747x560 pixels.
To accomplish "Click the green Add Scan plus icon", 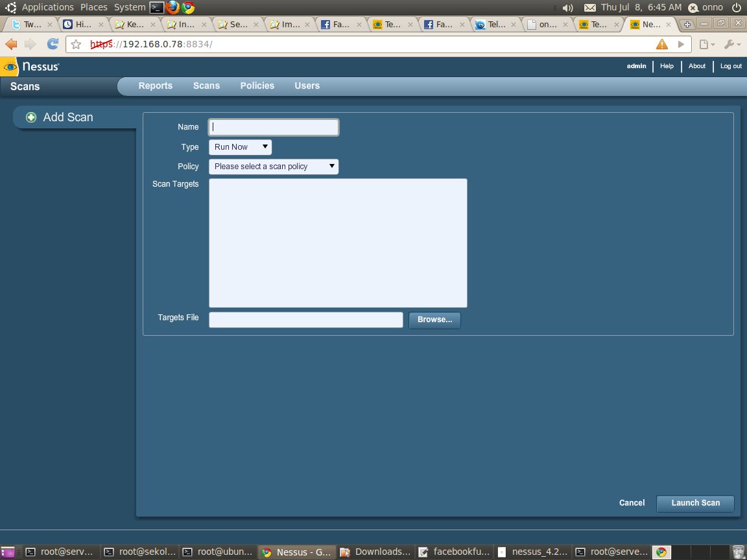I will click(30, 117).
